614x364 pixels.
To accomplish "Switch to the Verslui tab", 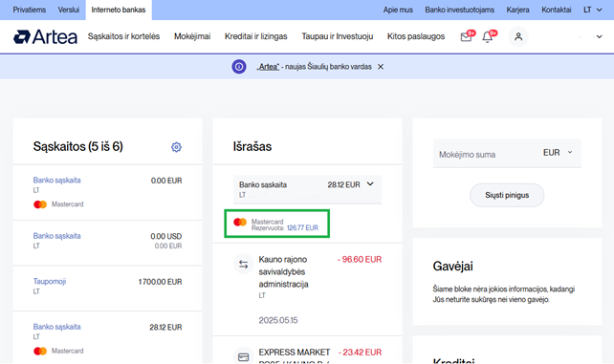I will pyautogui.click(x=69, y=10).
